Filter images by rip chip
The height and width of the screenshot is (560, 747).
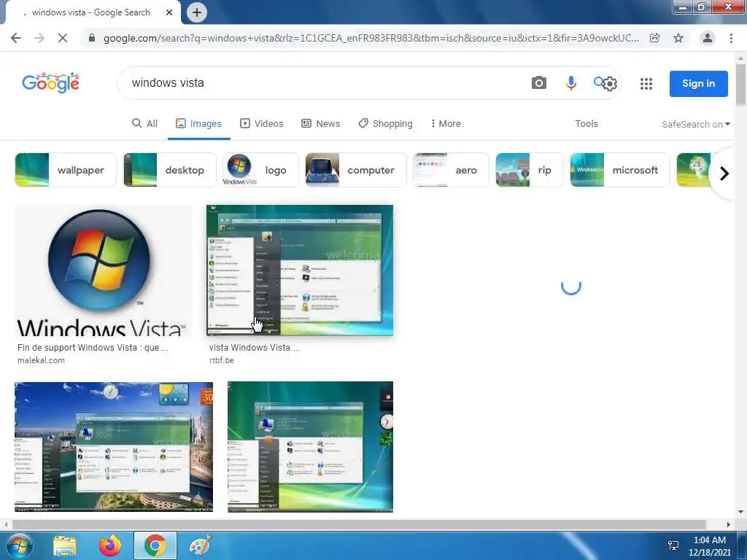point(530,170)
